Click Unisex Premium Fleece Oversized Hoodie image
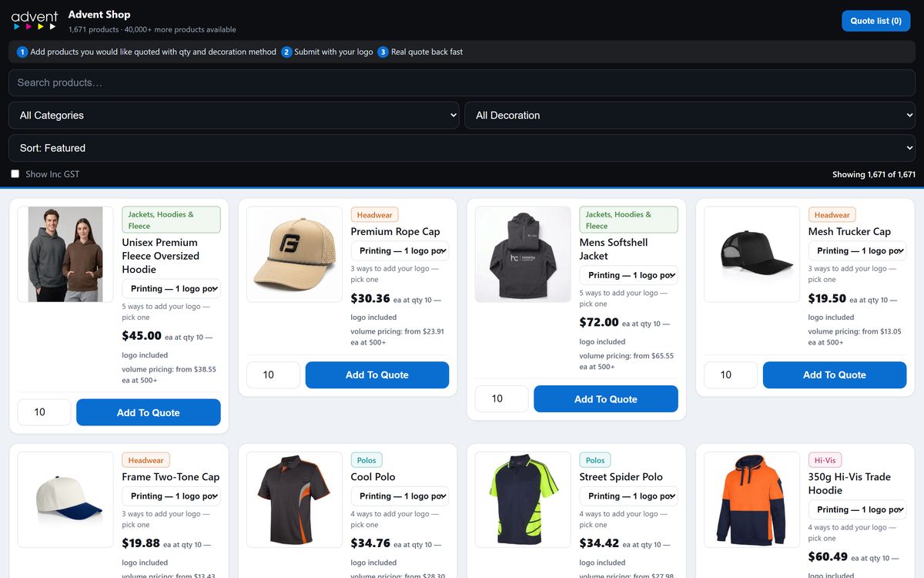 click(65, 254)
